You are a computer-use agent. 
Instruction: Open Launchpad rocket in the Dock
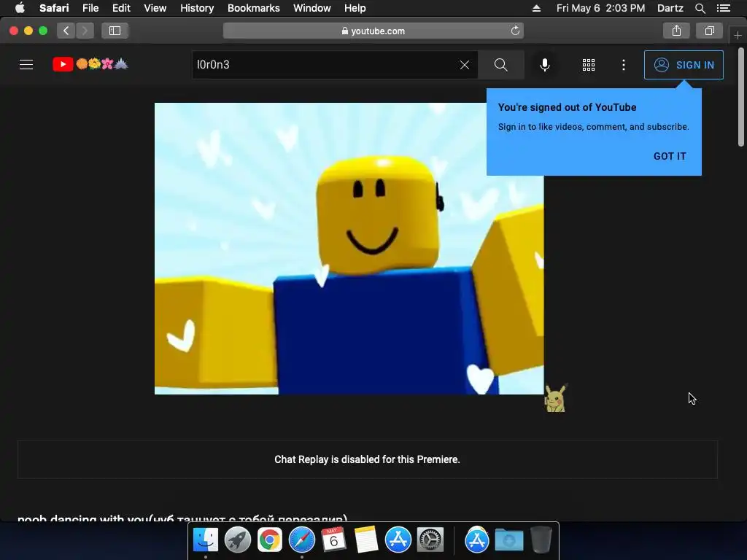pyautogui.click(x=237, y=540)
